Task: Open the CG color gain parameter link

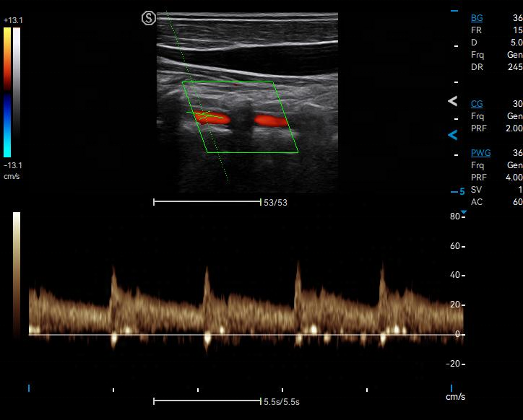Action: [477, 104]
